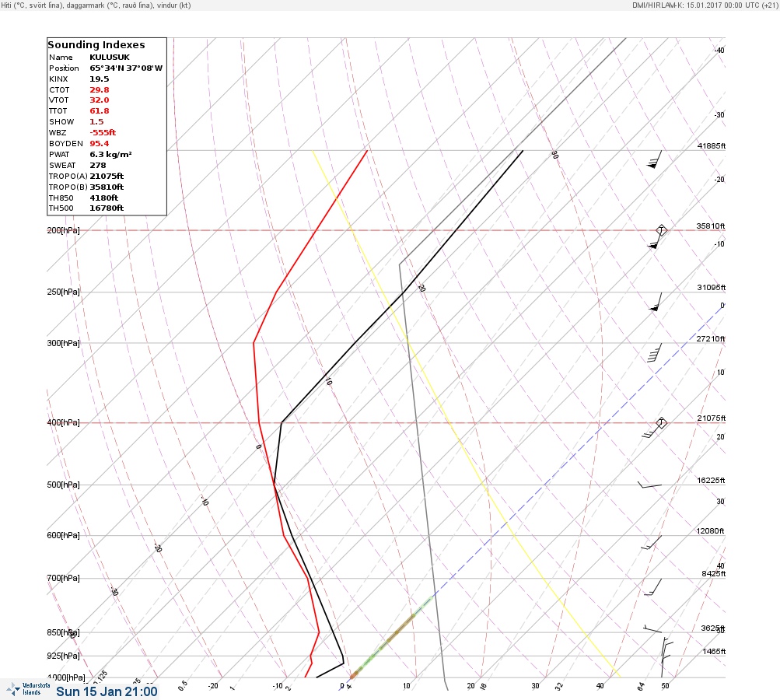Click the 35810ft height label on the right axis
Viewport: 780px width, 700px height.
coord(711,226)
